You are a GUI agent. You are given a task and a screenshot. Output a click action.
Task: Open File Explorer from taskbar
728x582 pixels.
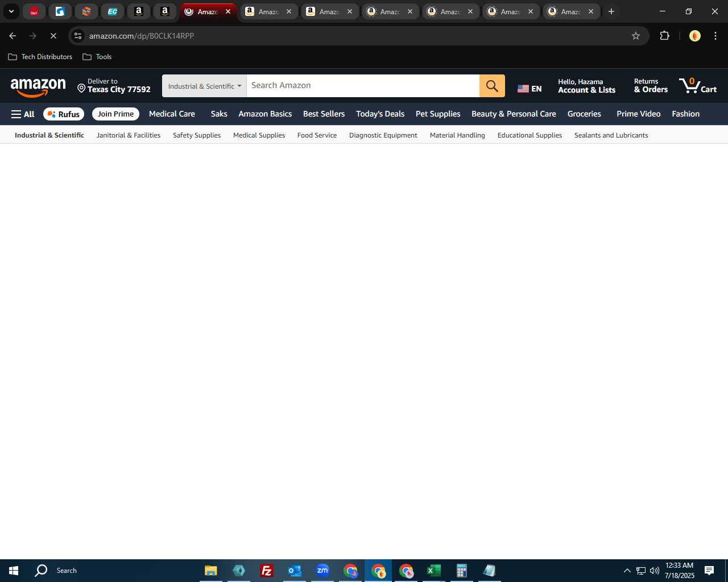pyautogui.click(x=210, y=571)
